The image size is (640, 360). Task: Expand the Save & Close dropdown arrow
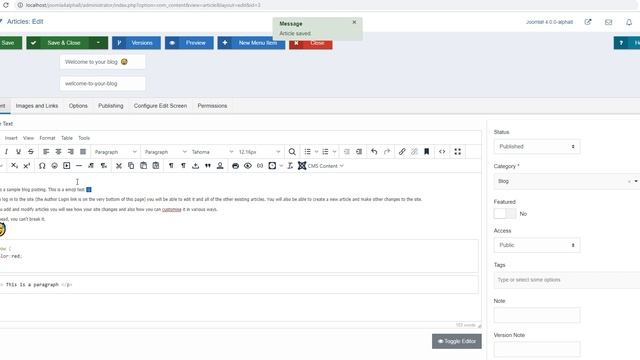[x=98, y=43]
